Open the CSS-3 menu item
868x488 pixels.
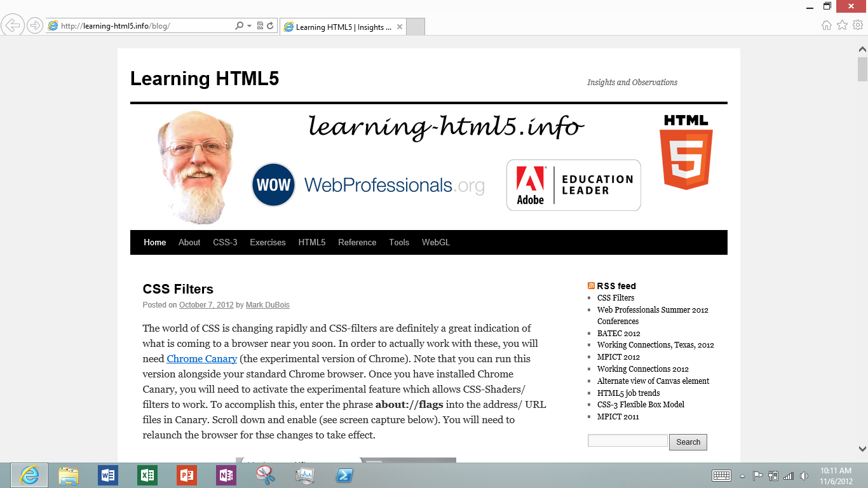click(225, 242)
